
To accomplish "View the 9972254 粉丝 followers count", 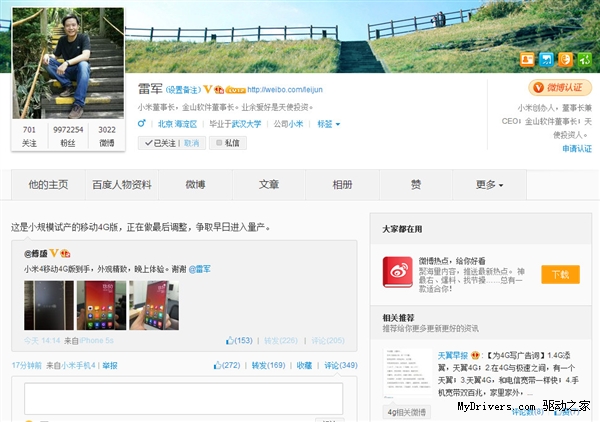I will [68, 136].
